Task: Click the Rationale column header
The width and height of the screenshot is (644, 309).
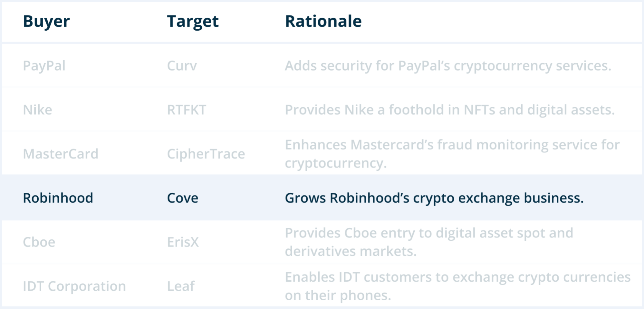Action: point(323,22)
